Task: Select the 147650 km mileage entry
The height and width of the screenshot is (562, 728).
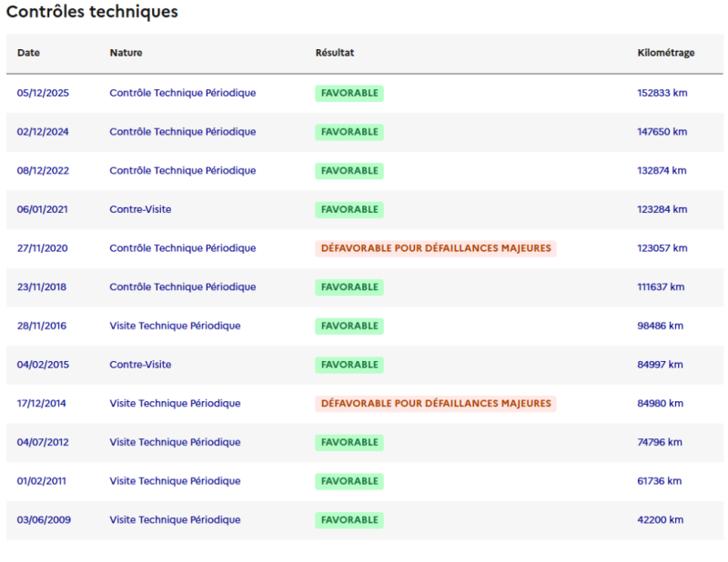Action: click(662, 132)
